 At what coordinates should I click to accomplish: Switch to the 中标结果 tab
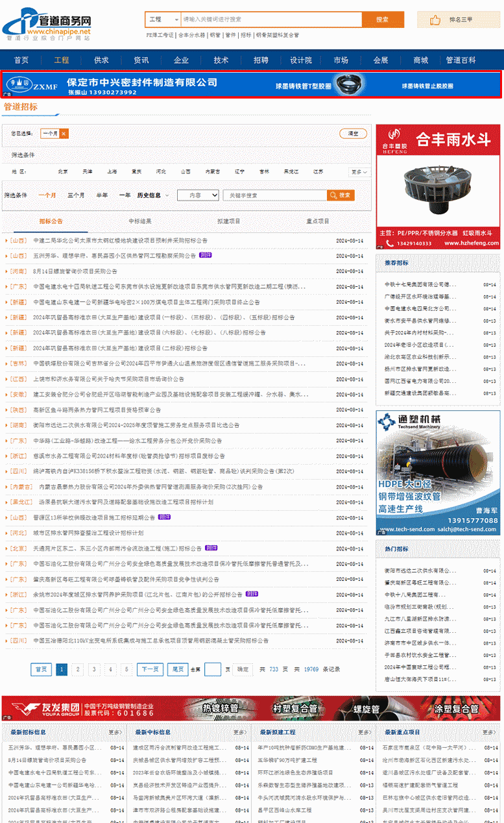(139, 221)
